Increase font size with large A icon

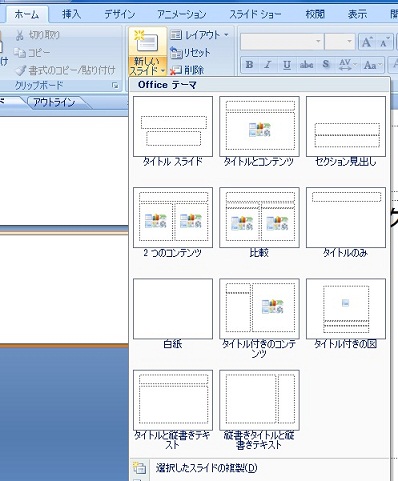(x=367, y=42)
